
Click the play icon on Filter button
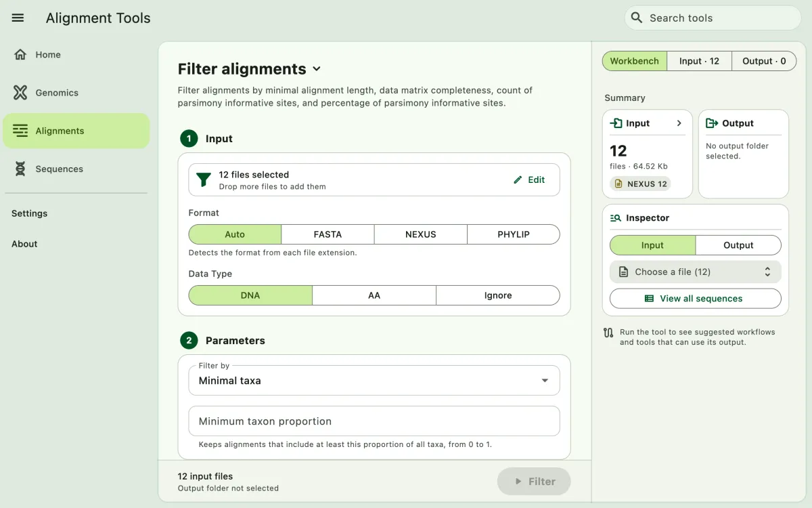[518, 482]
